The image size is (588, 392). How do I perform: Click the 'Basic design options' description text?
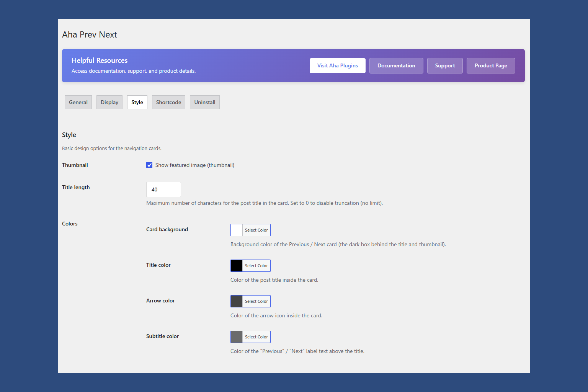coord(112,148)
